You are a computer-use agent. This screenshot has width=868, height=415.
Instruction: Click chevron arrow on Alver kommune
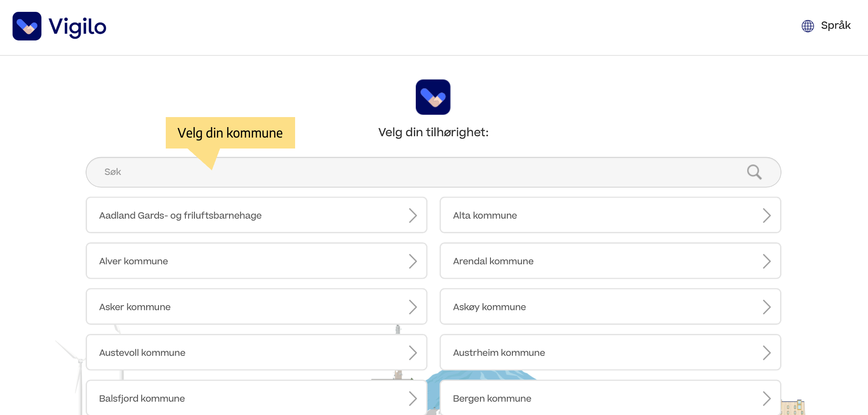click(x=413, y=261)
